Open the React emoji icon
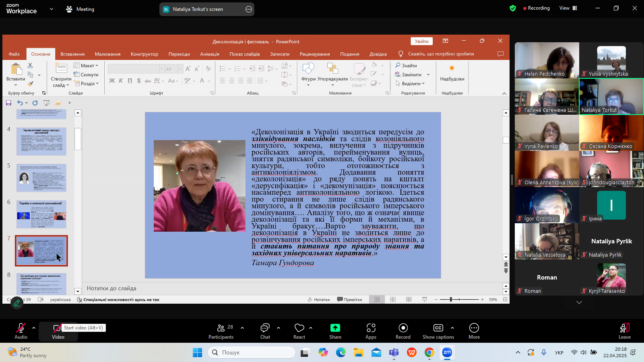644x362 pixels. coord(299,328)
